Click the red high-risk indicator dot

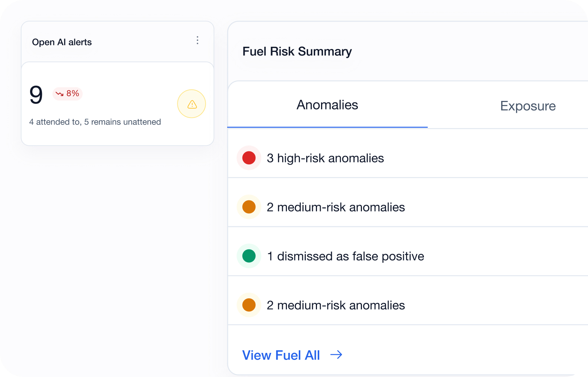(249, 158)
